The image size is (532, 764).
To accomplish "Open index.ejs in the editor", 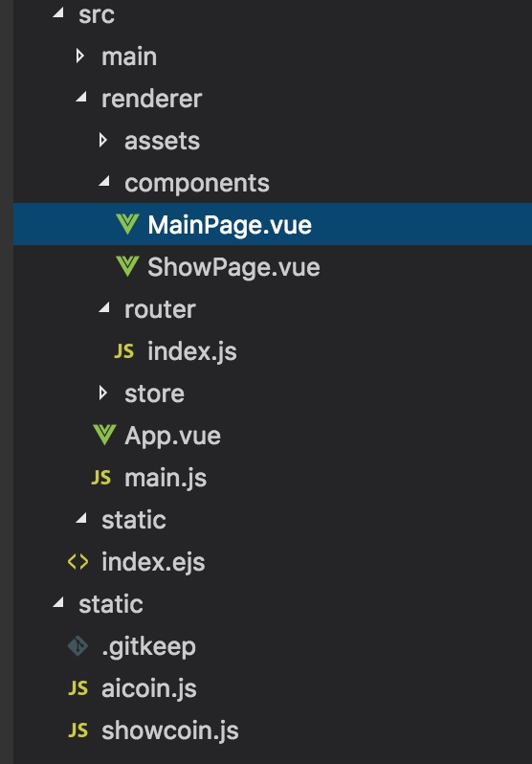I will pyautogui.click(x=153, y=563).
